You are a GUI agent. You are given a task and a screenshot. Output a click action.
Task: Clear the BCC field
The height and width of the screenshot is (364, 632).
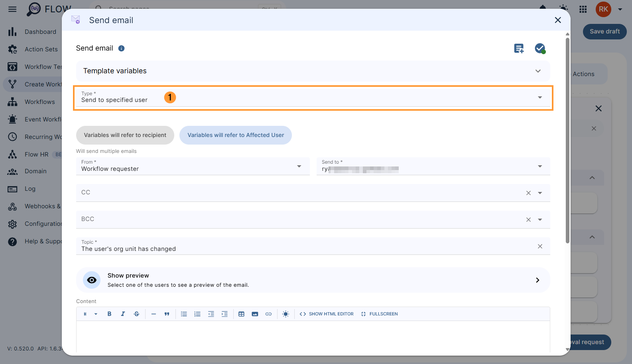[x=528, y=219]
